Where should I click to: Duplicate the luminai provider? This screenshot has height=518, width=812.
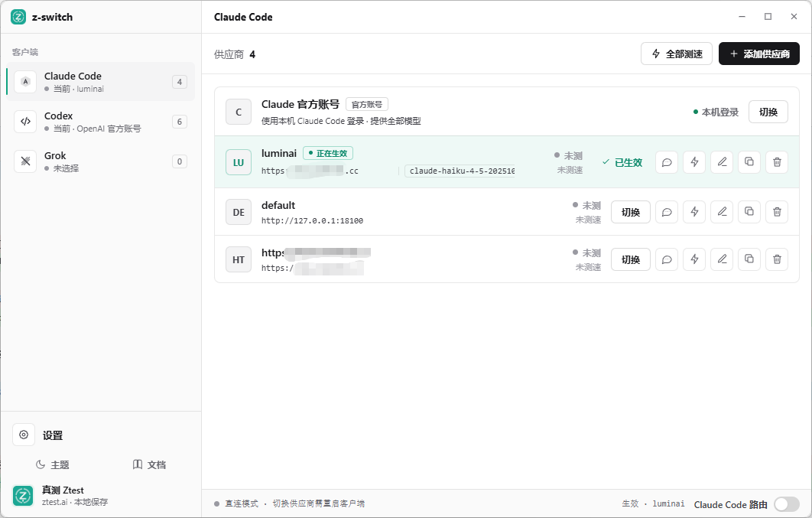click(x=749, y=162)
